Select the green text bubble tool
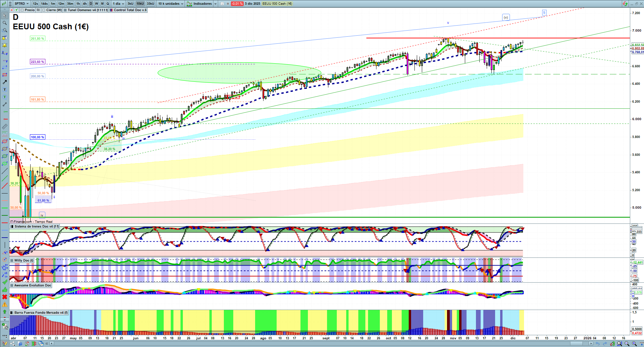 tap(5, 97)
